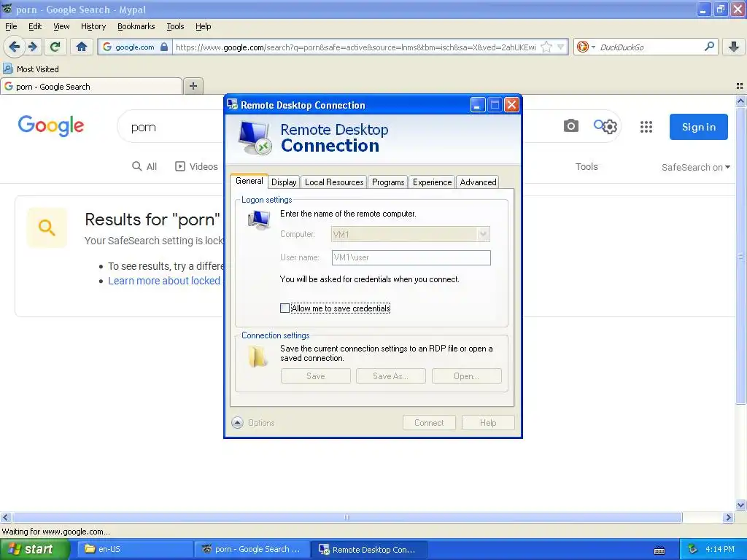The image size is (747, 560).
Task: Go back with the browser back arrow
Action: pyautogui.click(x=15, y=47)
